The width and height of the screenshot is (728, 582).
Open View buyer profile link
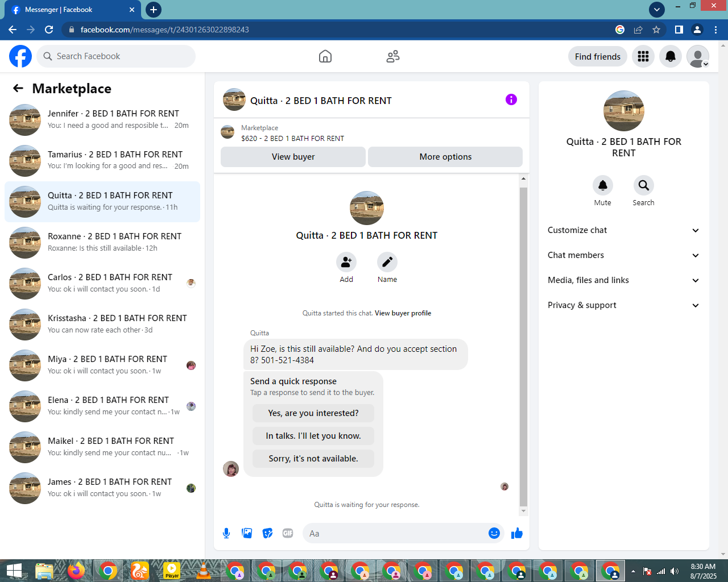tap(403, 313)
